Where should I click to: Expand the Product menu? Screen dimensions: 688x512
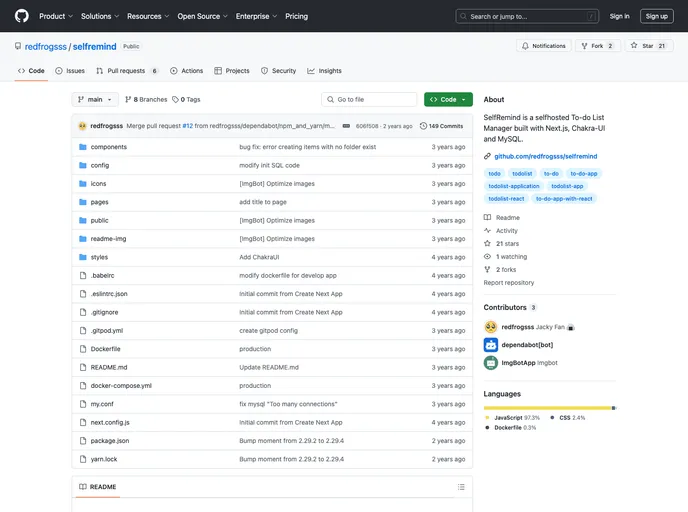point(56,16)
